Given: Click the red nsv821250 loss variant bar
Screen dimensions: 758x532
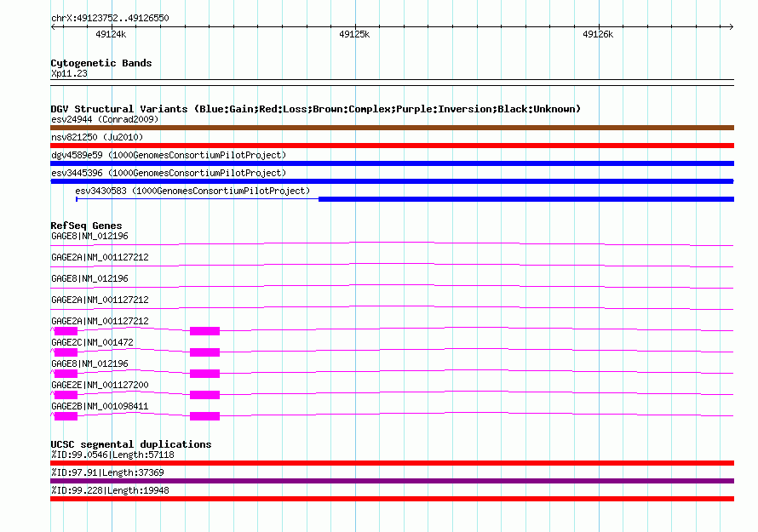Looking at the screenshot, I should click(392, 146).
